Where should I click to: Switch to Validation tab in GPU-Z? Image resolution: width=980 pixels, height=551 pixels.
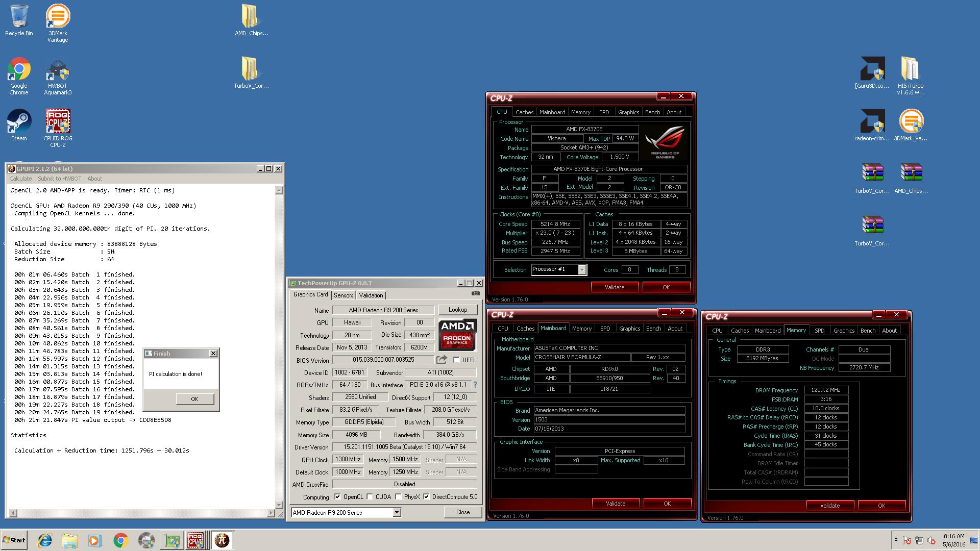pos(371,295)
